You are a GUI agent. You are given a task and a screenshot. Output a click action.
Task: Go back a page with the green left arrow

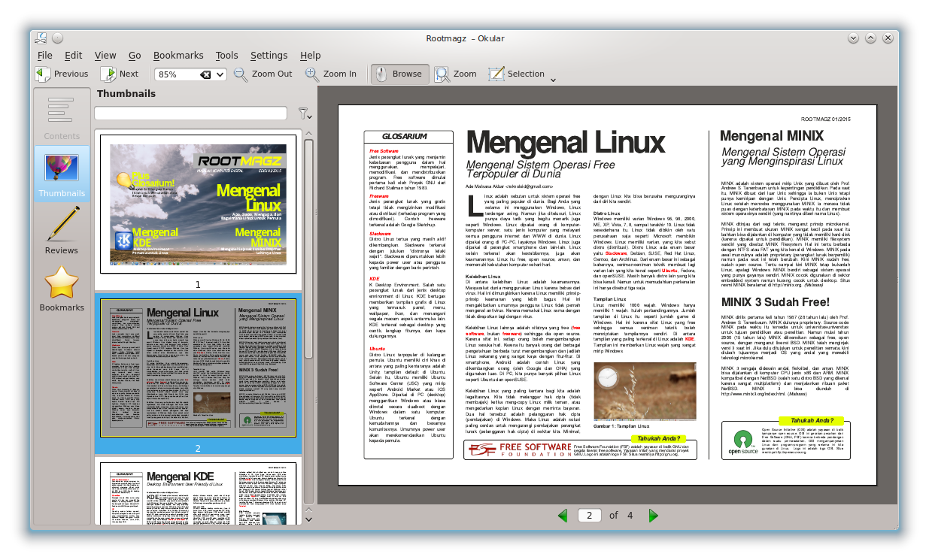click(x=563, y=516)
